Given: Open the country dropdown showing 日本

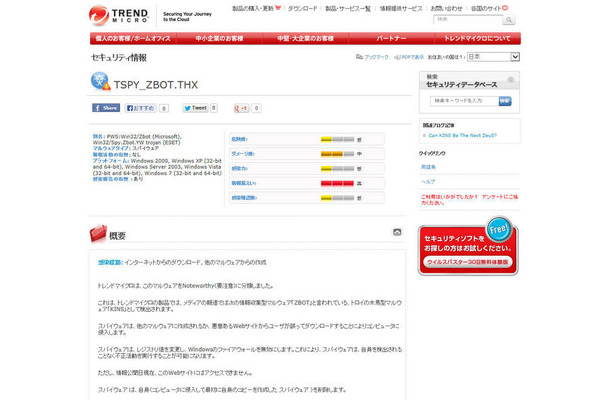Looking at the screenshot, I should coord(493,57).
